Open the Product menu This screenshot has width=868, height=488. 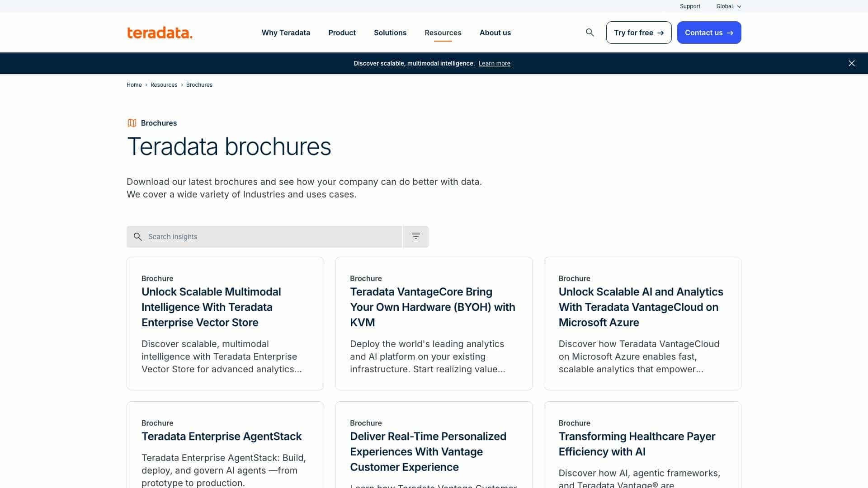(342, 33)
